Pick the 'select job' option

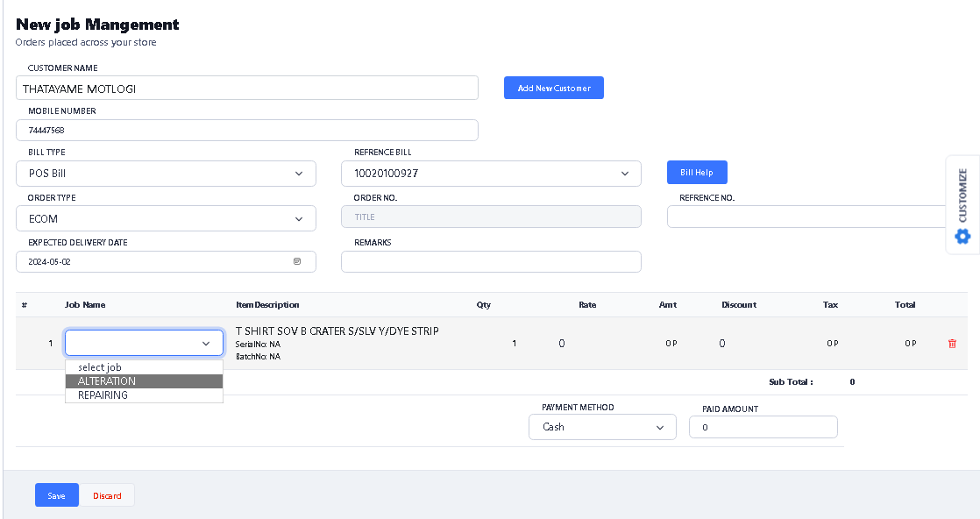tap(144, 367)
